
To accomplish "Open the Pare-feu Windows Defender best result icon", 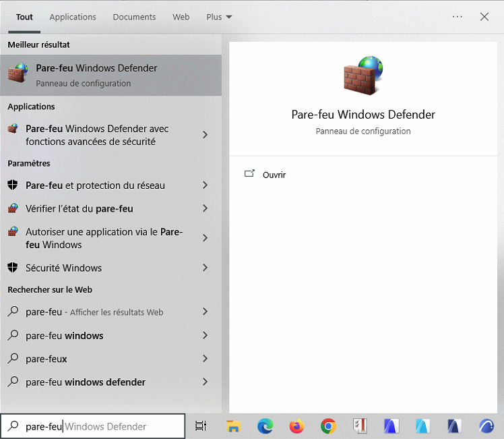I will click(x=18, y=74).
